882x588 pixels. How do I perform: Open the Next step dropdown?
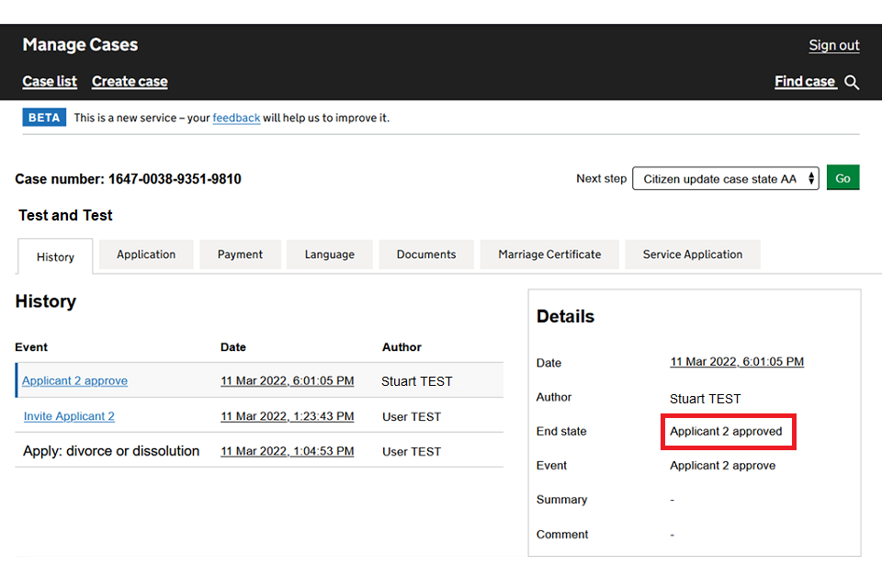[x=725, y=179]
